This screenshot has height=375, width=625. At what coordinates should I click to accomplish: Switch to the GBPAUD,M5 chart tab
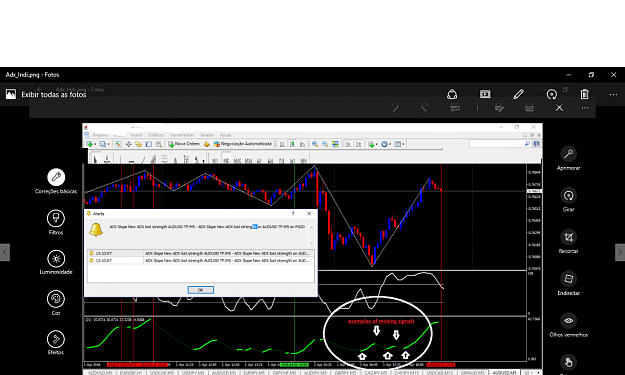tap(473, 373)
